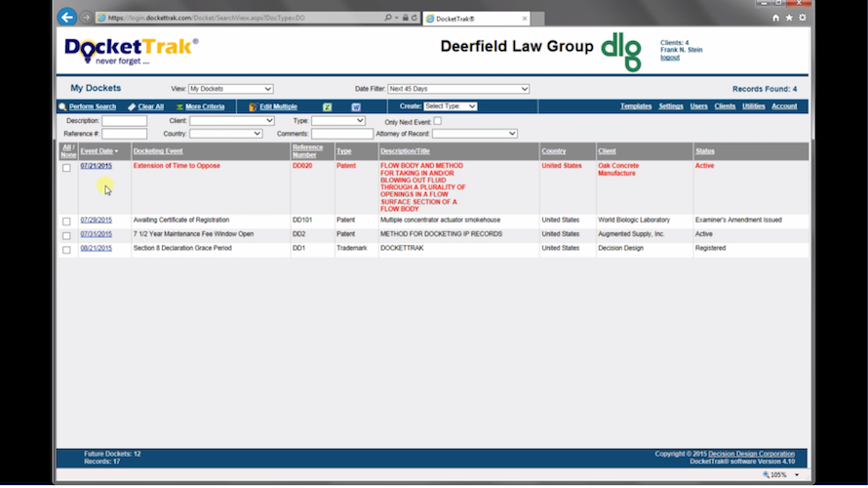Close the DocketTrak browser tab

pyautogui.click(x=525, y=19)
